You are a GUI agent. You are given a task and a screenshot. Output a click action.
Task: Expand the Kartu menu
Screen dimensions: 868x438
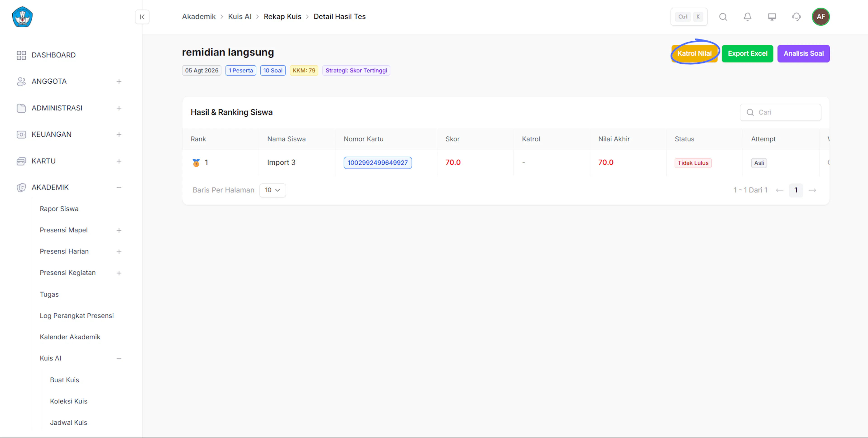coord(119,161)
